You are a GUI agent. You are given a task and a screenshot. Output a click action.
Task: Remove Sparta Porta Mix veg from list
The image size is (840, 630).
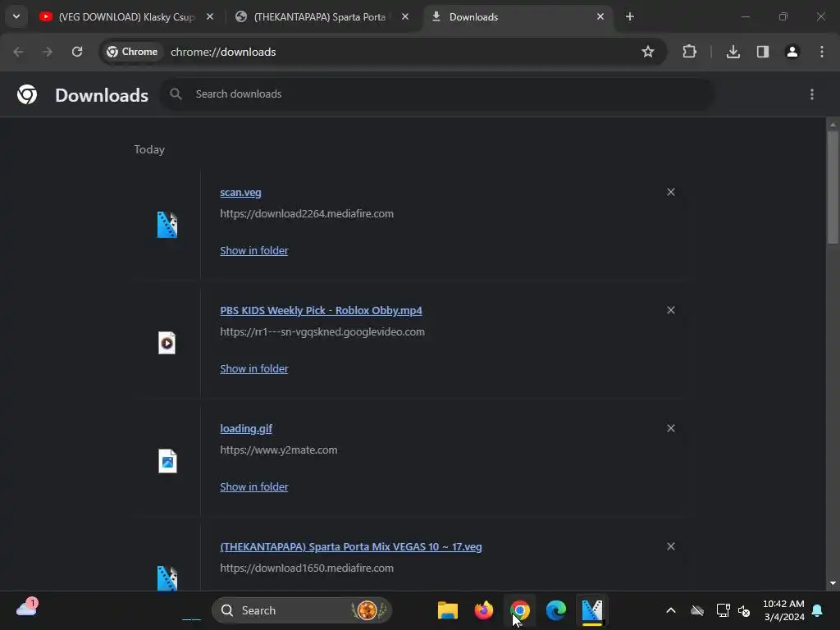pos(671,546)
